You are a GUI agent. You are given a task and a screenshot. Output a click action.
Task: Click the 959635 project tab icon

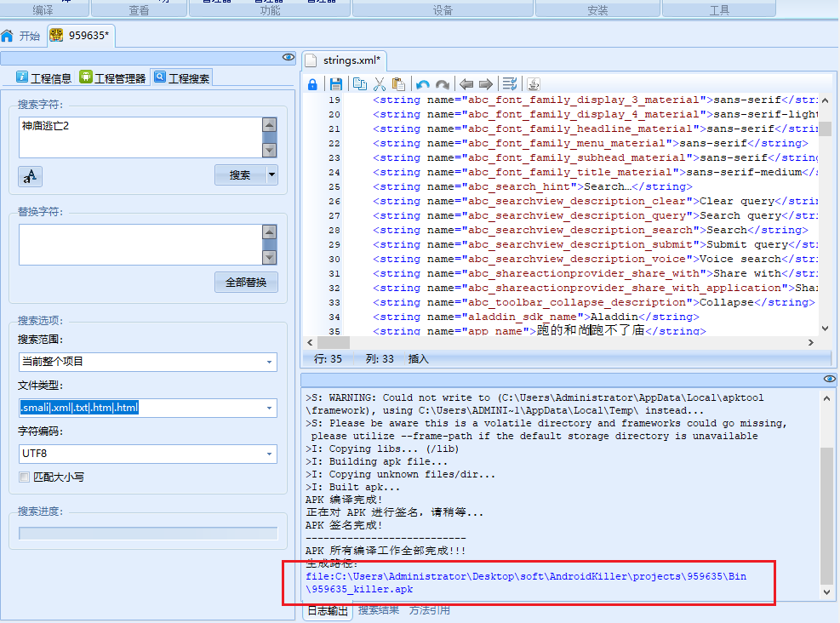click(x=55, y=36)
